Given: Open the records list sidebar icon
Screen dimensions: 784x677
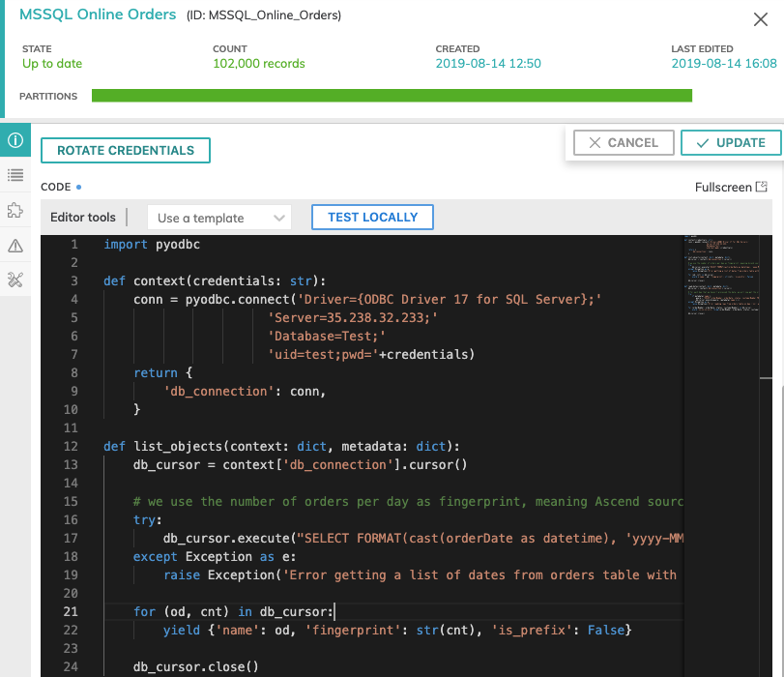Looking at the screenshot, I should [x=15, y=175].
